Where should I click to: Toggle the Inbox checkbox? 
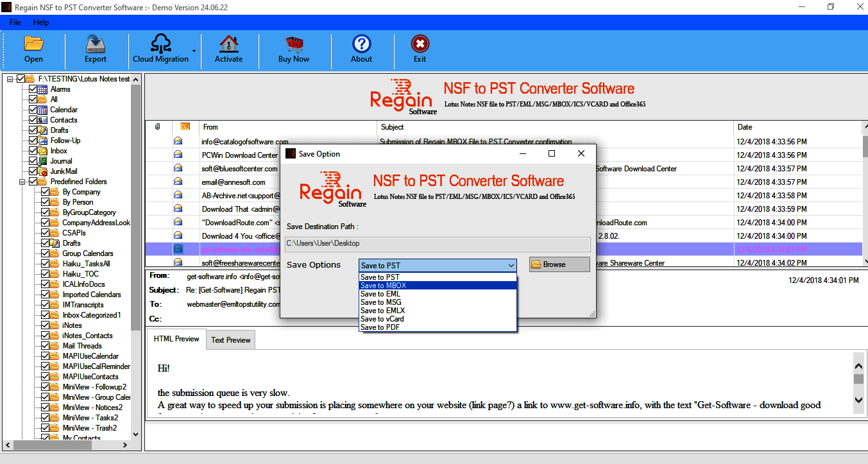(33, 151)
